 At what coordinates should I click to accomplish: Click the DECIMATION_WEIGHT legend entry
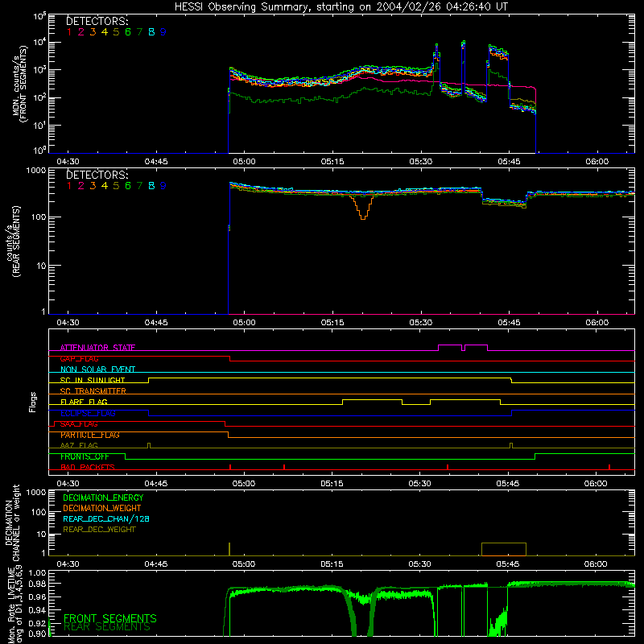102,508
